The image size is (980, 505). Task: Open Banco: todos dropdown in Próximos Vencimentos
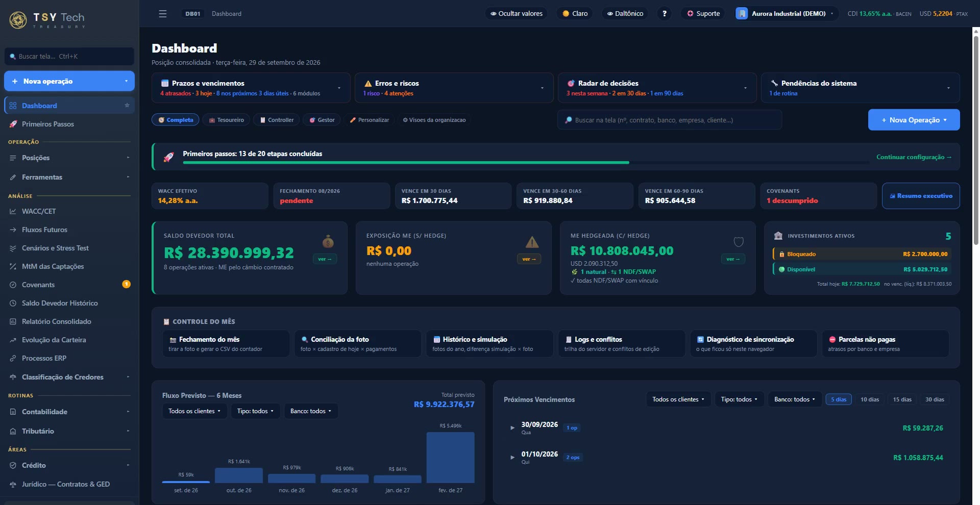tap(795, 399)
